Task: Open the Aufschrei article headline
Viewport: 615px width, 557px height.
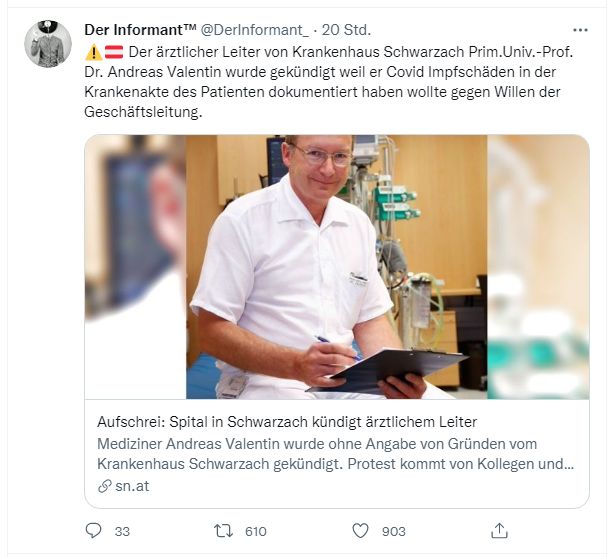Action: click(287, 422)
